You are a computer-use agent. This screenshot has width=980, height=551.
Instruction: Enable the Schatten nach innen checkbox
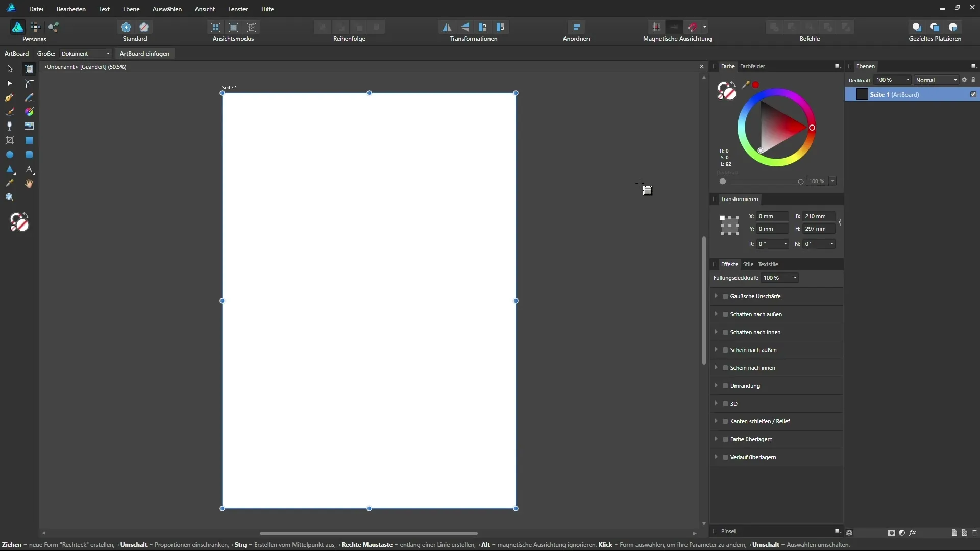(725, 332)
